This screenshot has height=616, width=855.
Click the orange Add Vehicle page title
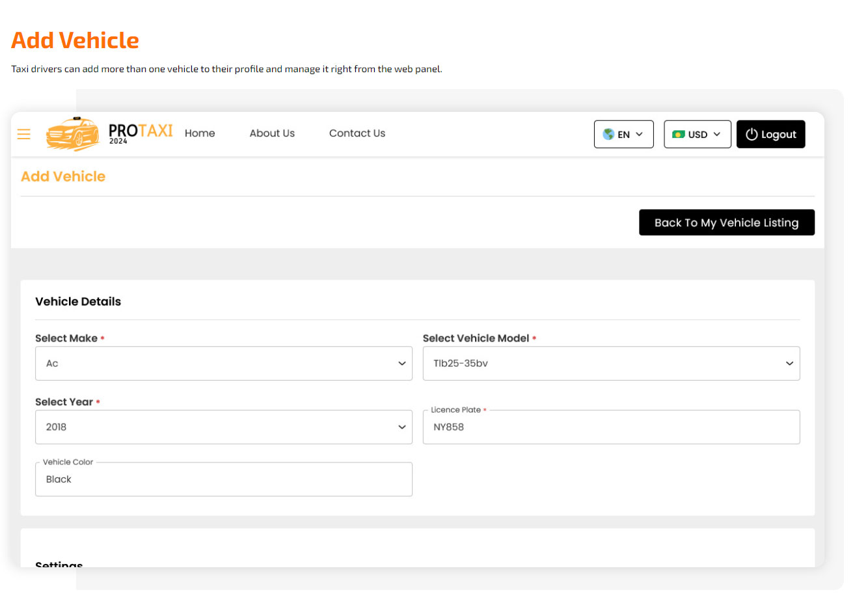coord(75,40)
